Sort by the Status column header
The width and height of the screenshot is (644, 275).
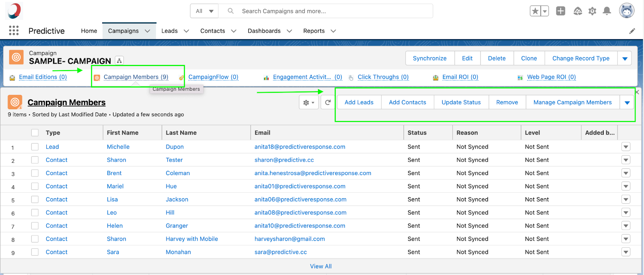click(x=417, y=133)
